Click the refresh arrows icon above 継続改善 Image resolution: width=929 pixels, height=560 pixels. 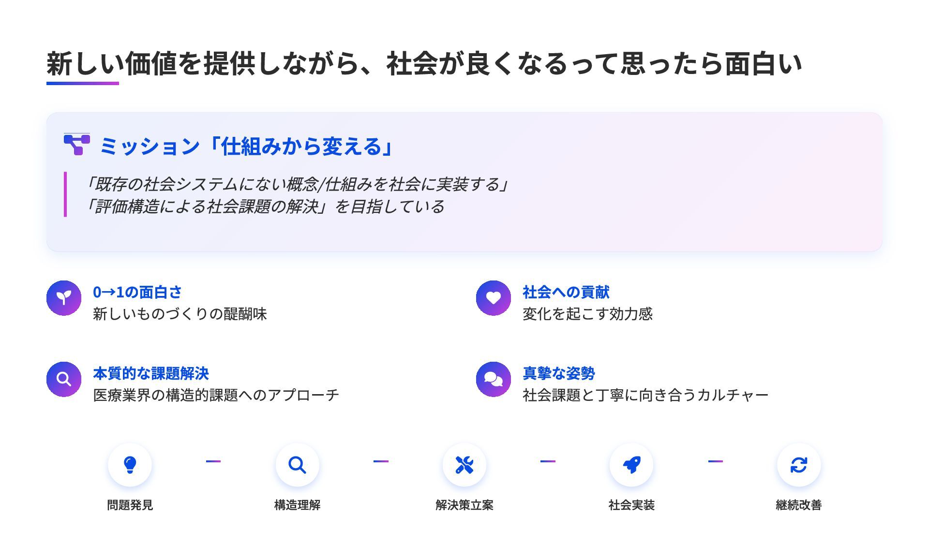[x=799, y=465]
